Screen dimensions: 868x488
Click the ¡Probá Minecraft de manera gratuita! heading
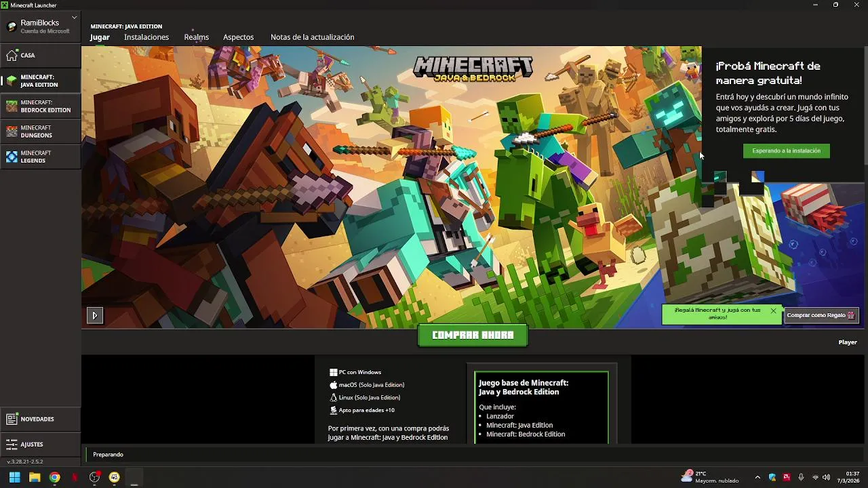pos(768,73)
